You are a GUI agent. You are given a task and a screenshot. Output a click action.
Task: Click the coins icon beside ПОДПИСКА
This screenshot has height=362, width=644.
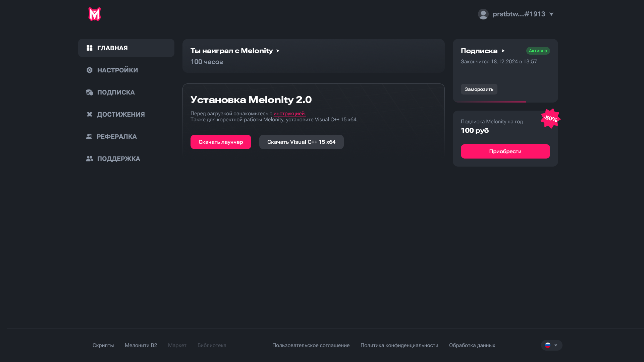[x=90, y=92]
